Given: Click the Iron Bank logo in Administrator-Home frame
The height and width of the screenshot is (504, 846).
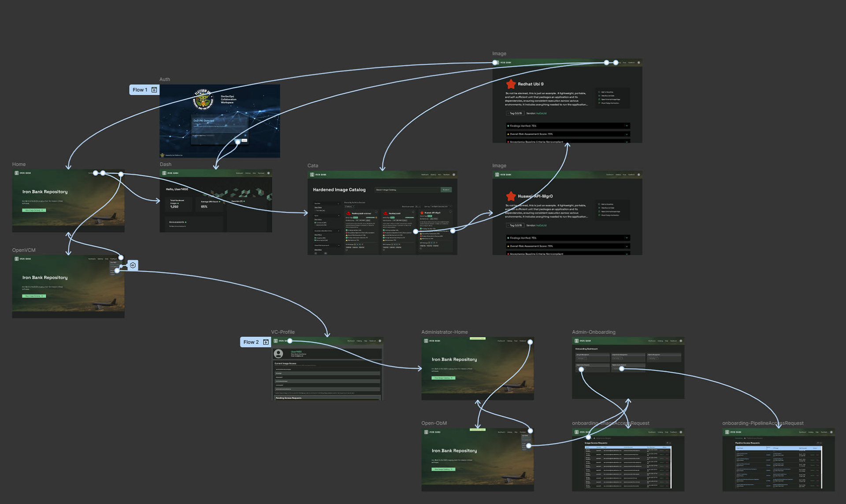Looking at the screenshot, I should coord(432,341).
